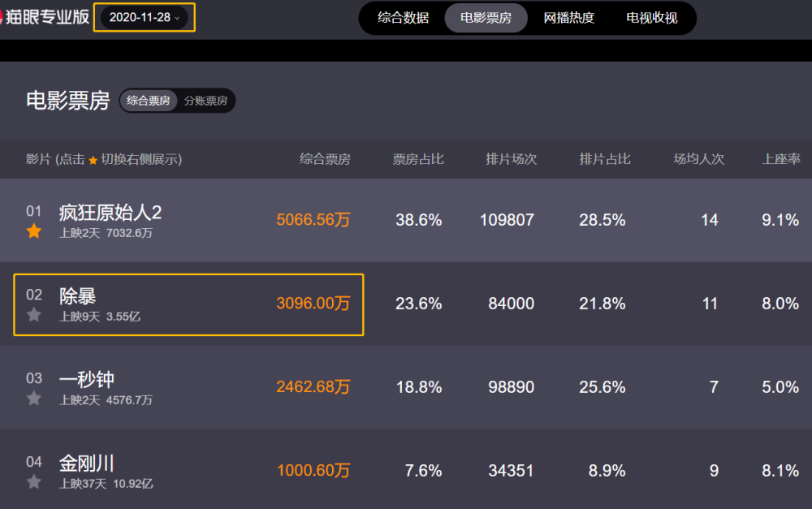The height and width of the screenshot is (509, 812).
Task: Open the movie 除暴 details
Action: [78, 296]
